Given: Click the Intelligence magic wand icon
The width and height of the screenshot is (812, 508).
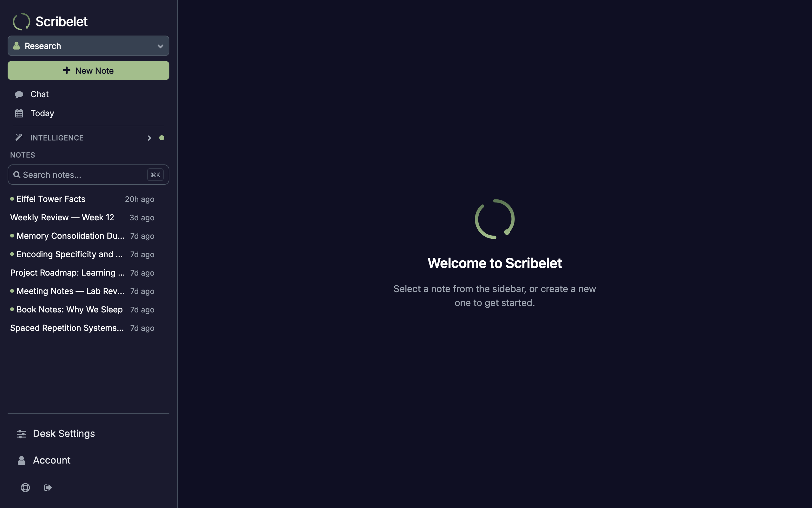Looking at the screenshot, I should click(x=19, y=137).
